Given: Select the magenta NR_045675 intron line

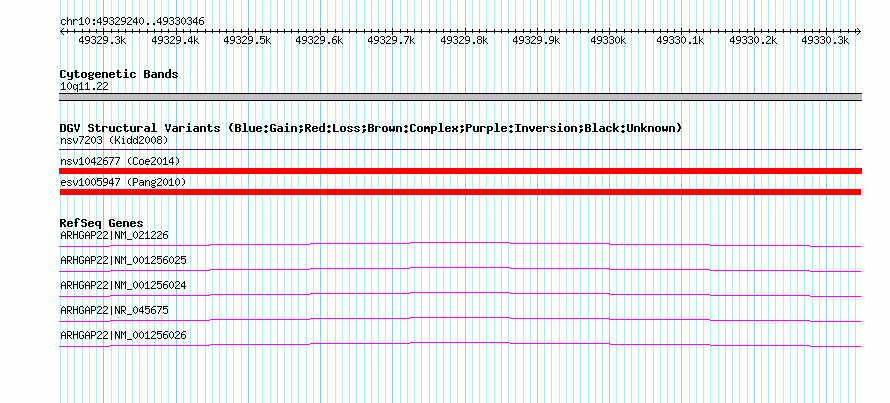Looking at the screenshot, I should [x=460, y=319].
